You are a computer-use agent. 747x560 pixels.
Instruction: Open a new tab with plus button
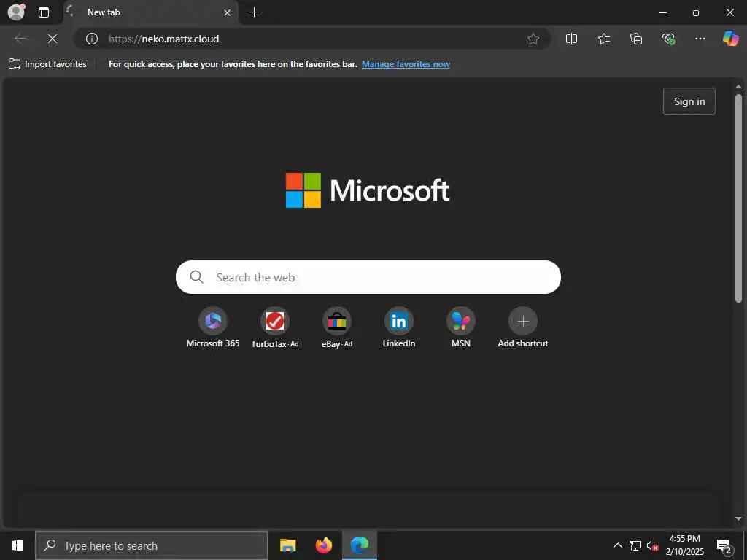click(x=255, y=12)
